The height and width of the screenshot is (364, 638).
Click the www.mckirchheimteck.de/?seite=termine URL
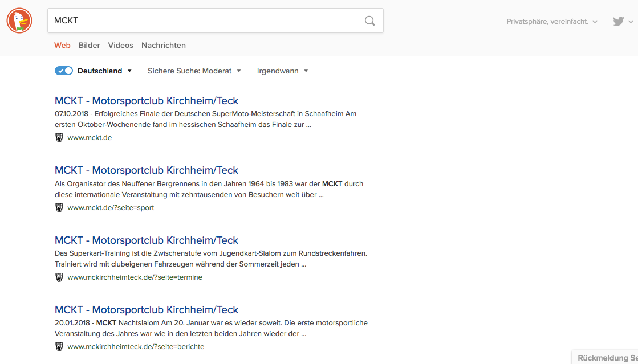tap(135, 277)
